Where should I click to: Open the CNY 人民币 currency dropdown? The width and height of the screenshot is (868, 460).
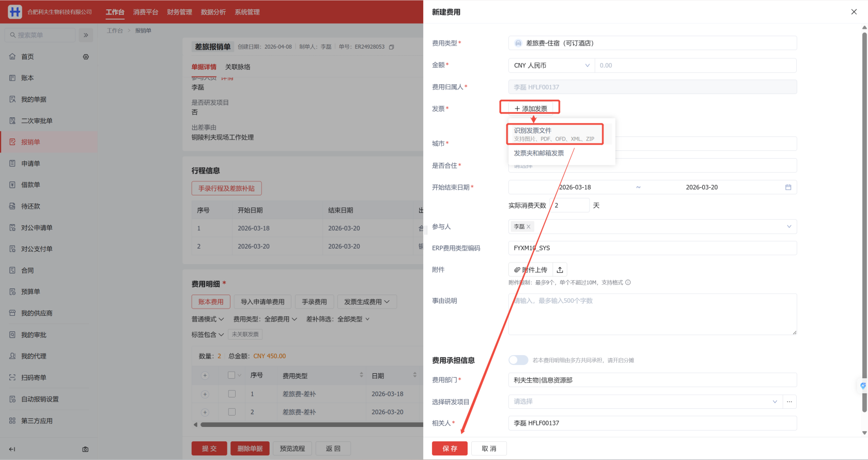point(552,65)
